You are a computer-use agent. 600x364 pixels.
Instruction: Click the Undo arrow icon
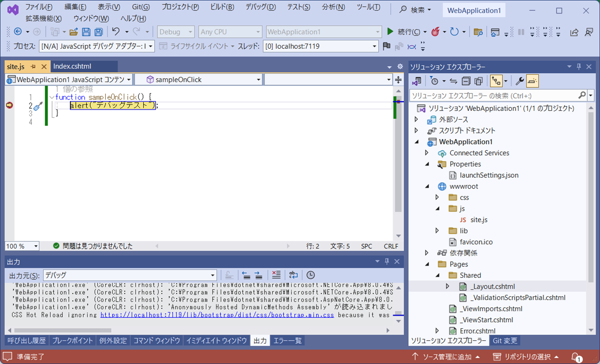[x=116, y=31]
